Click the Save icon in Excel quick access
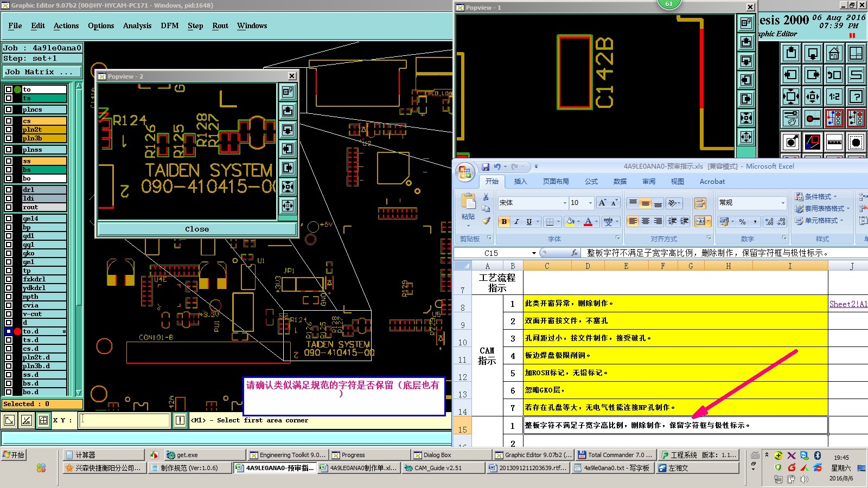 point(486,166)
